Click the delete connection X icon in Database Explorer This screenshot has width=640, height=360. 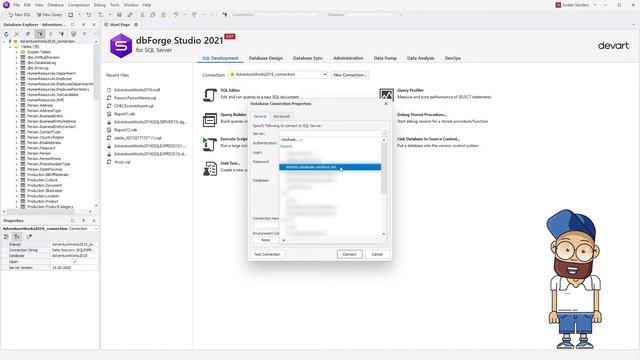coord(17,34)
